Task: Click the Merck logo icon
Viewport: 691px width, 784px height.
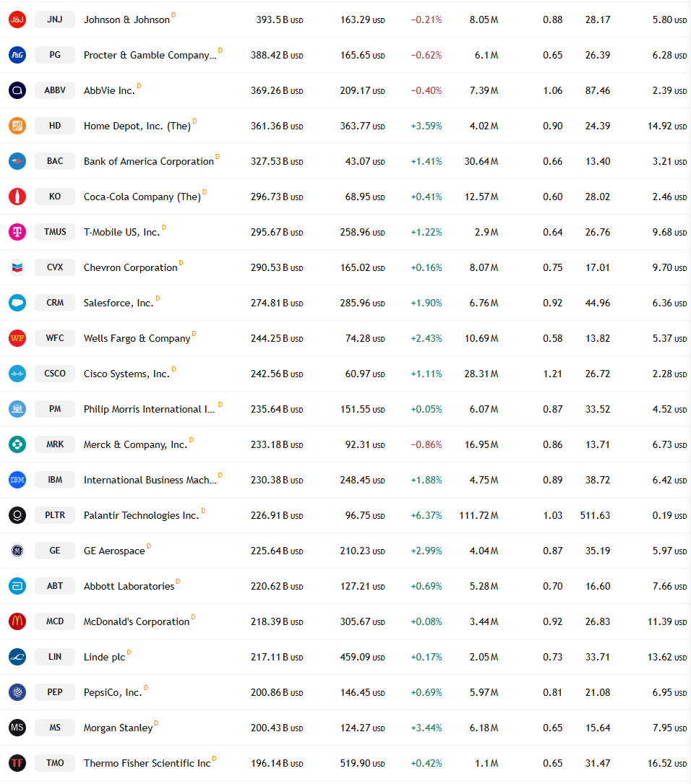Action: (17, 444)
